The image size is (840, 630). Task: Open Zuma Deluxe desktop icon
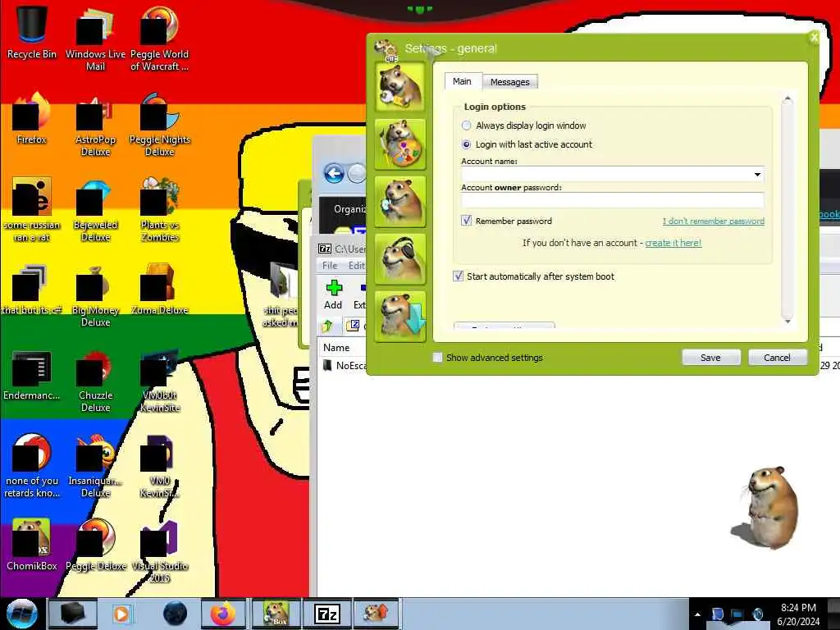click(x=159, y=290)
